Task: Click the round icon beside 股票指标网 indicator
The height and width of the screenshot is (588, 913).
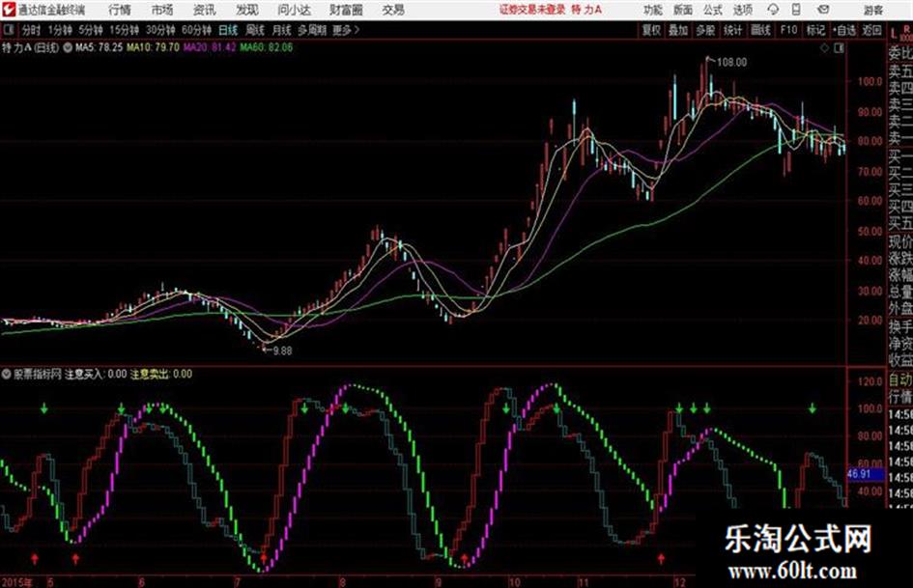Action: (7, 374)
